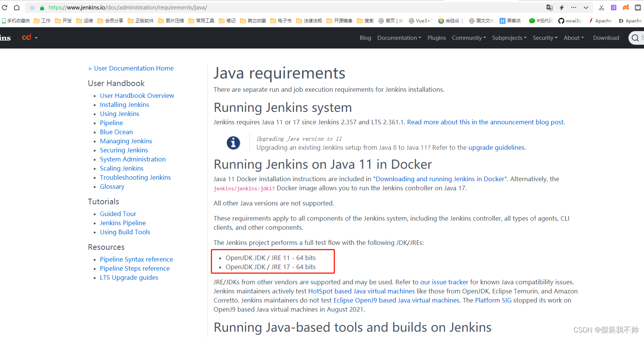Open Using Build Tools tutorial link

point(125,232)
